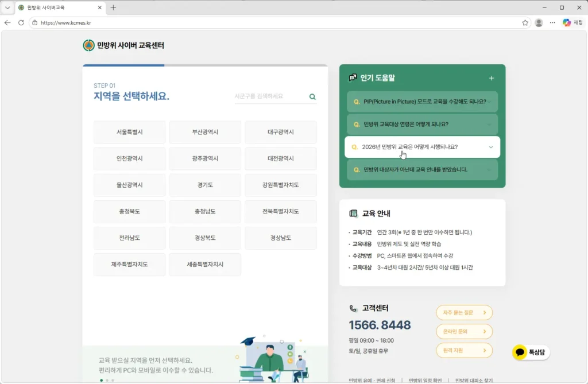Expand the PIP 모드 question

(x=422, y=102)
